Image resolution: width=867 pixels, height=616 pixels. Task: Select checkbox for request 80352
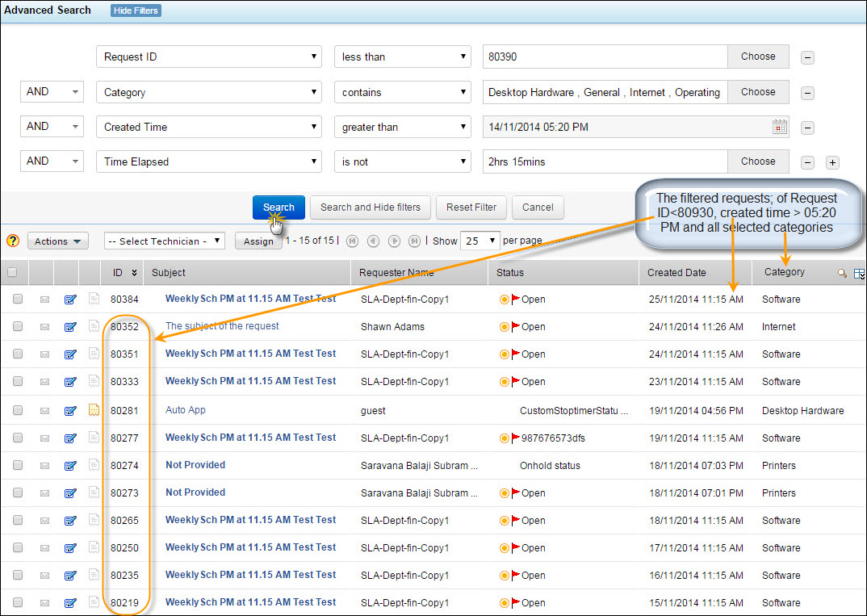pos(18,326)
